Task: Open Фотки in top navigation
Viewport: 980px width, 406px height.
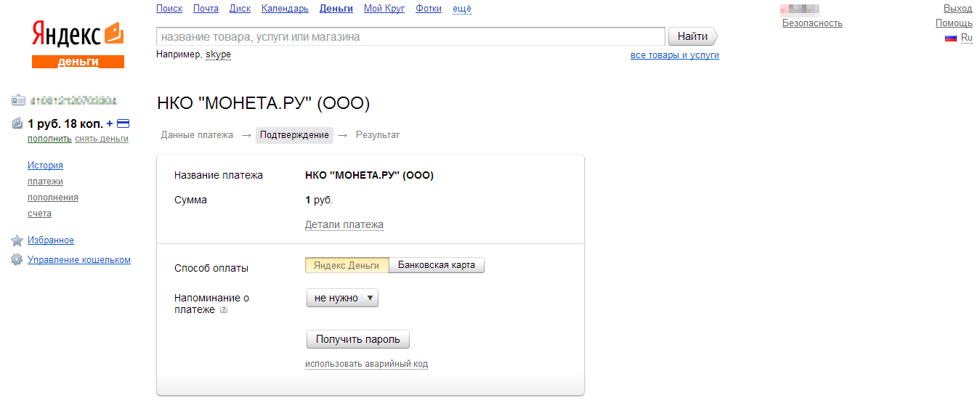Action: click(x=429, y=9)
